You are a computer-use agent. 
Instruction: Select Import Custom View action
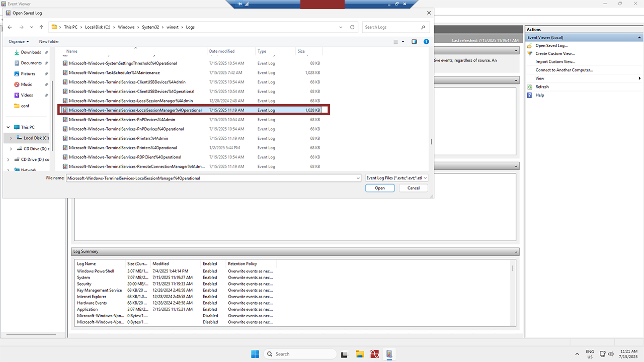(555, 62)
